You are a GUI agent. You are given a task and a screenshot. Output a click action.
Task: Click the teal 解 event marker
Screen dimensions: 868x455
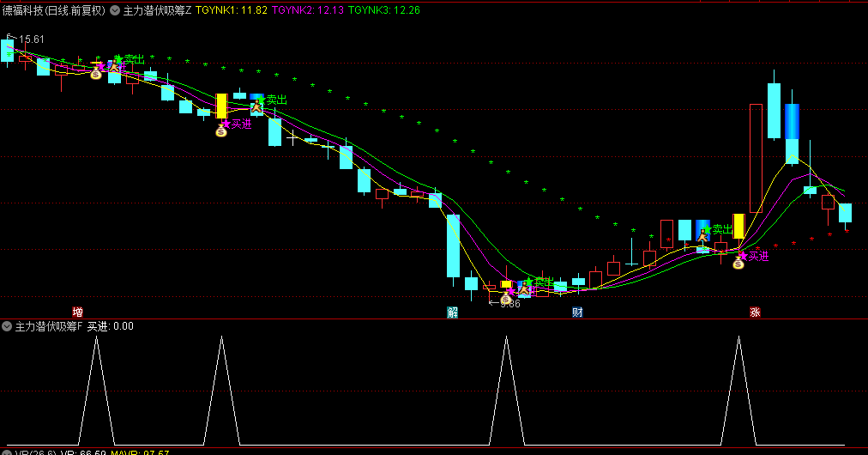point(452,312)
